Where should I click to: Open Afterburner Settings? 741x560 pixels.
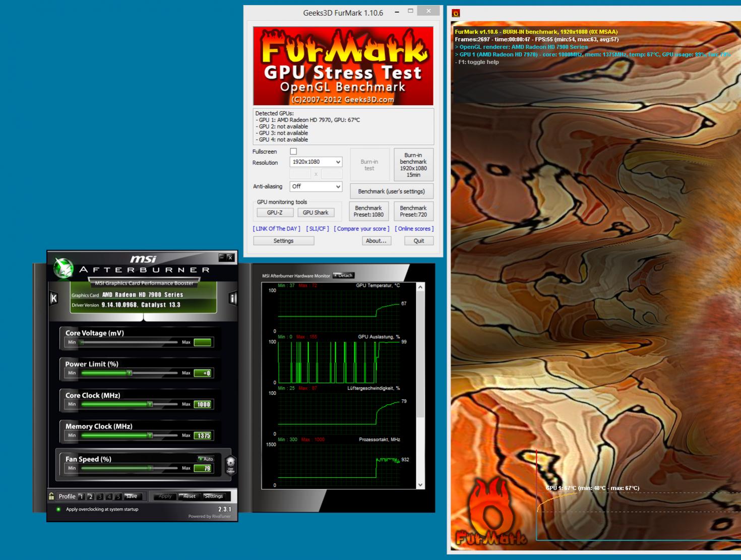[214, 496]
